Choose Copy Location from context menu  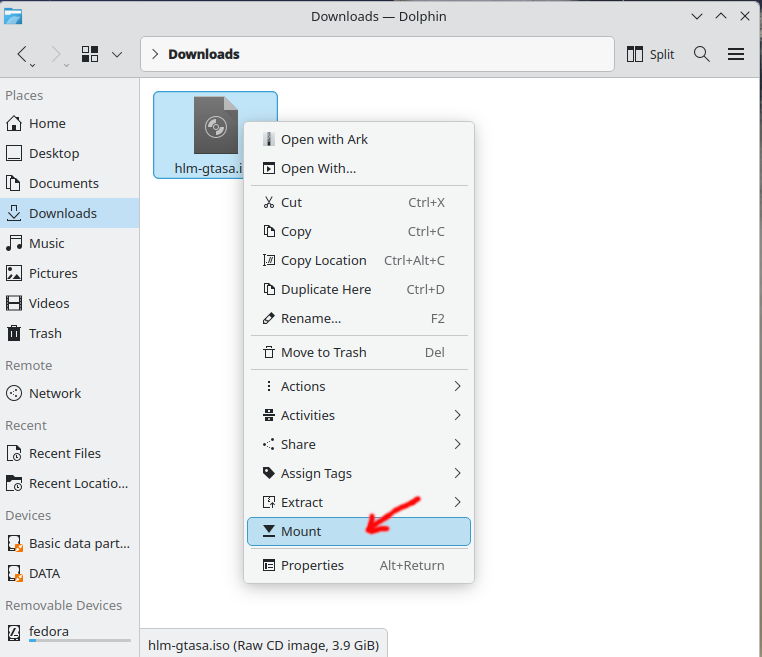coord(359,260)
